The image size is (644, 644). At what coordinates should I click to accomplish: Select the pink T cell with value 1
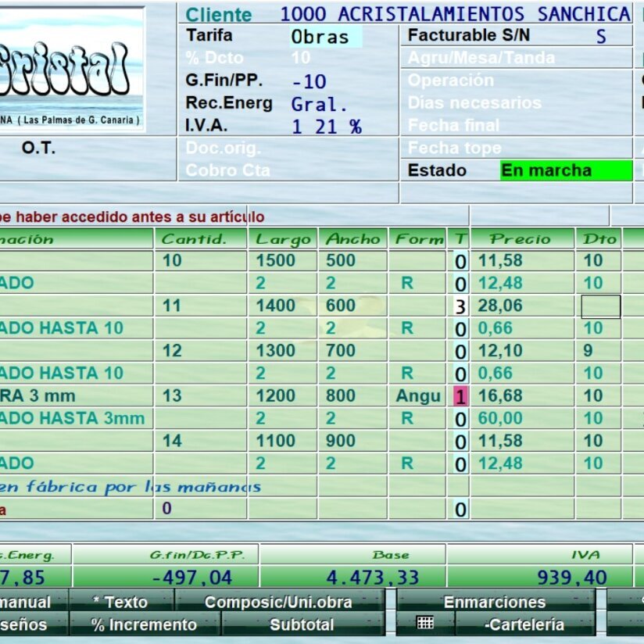460,396
